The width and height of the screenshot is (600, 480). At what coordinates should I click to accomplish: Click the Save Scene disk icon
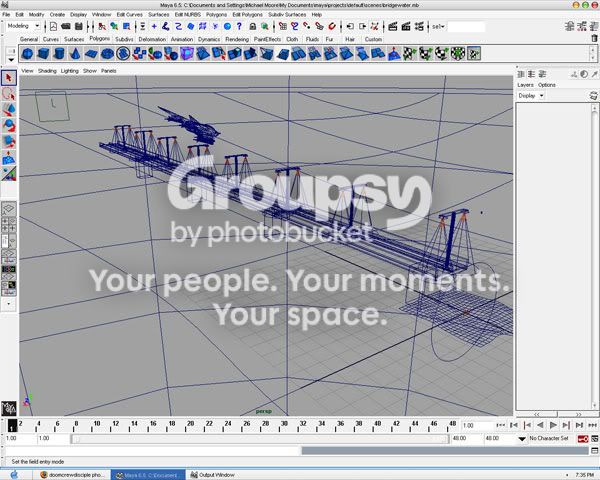pyautogui.click(x=79, y=26)
